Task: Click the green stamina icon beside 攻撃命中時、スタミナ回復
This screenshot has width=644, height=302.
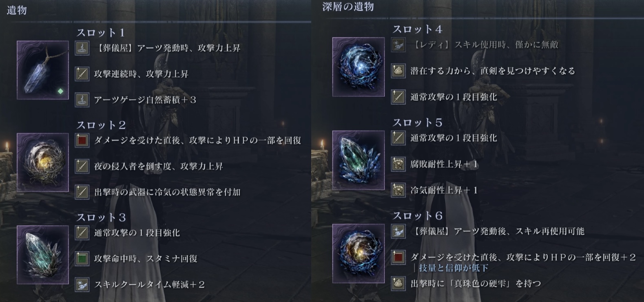Action: click(82, 258)
